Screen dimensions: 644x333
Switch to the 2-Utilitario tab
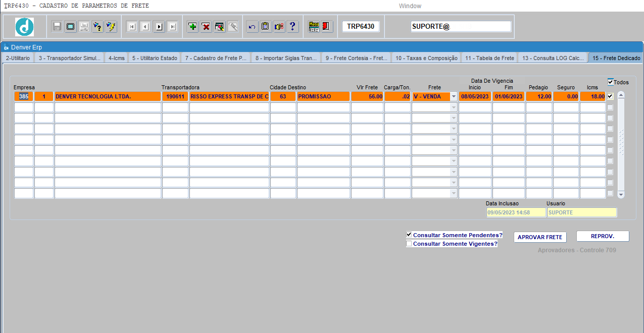[x=18, y=58]
